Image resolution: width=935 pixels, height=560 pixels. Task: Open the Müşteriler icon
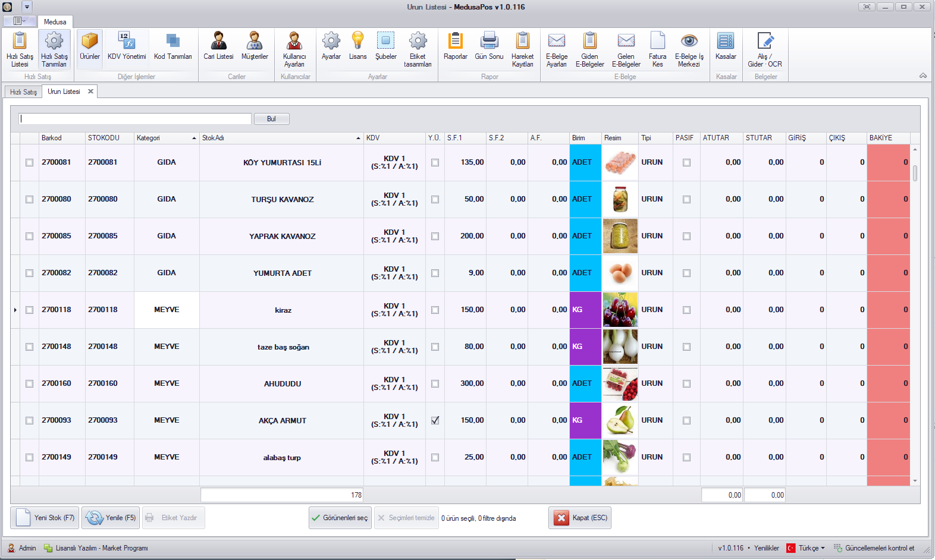[255, 46]
